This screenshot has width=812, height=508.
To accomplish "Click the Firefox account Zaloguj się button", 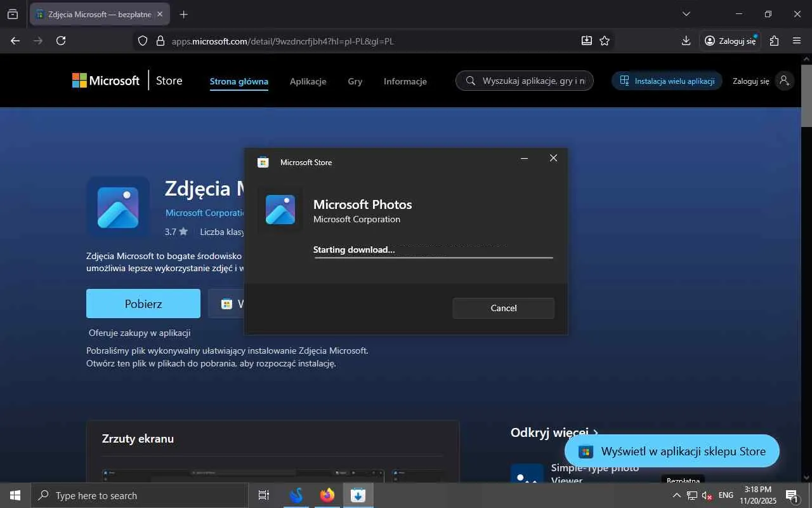I will [730, 41].
